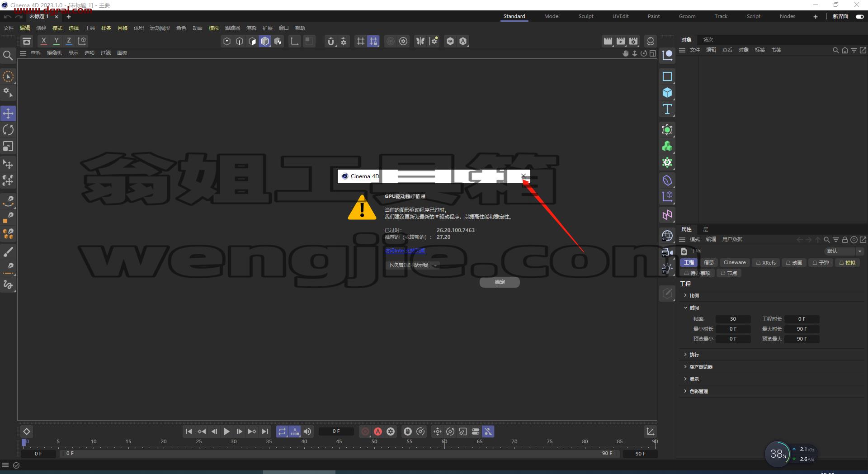Image resolution: width=868 pixels, height=474 pixels.
Task: Click 确定 in the GPU dialog
Action: click(x=500, y=282)
